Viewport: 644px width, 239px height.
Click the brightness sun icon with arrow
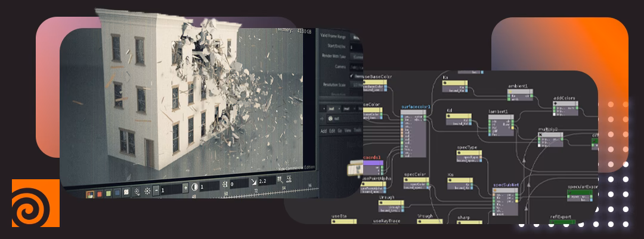tap(137, 191)
